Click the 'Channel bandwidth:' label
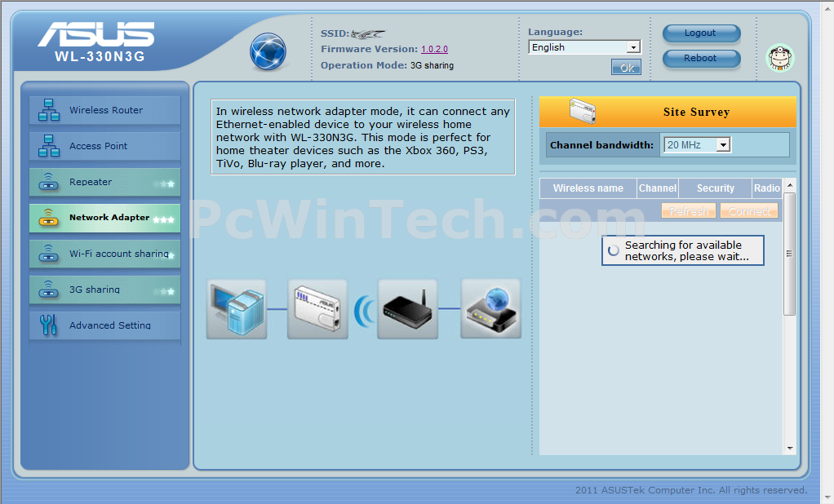 point(601,145)
